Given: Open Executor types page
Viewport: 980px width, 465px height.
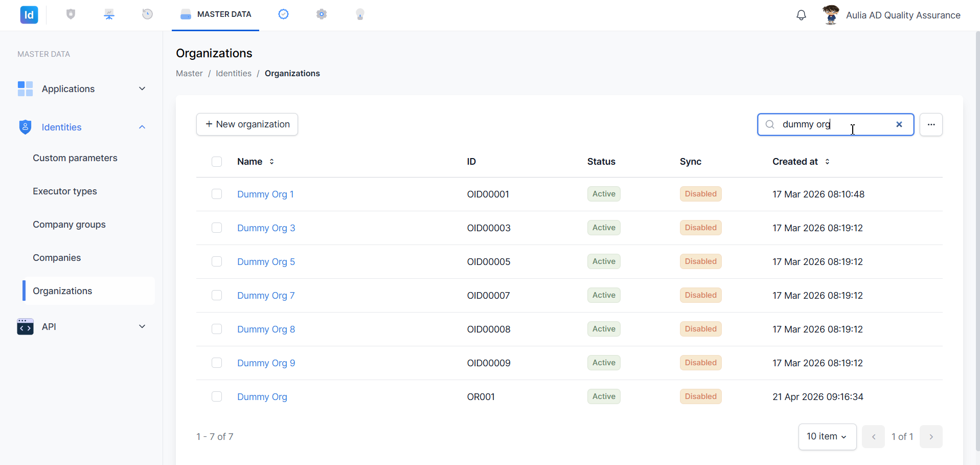Looking at the screenshot, I should point(65,191).
